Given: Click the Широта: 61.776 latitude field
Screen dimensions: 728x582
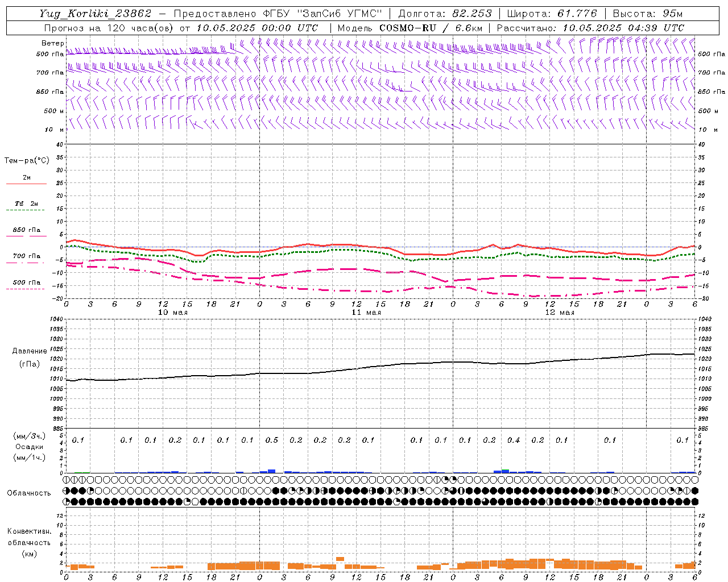Looking at the screenshot, I should pyautogui.click(x=552, y=14).
